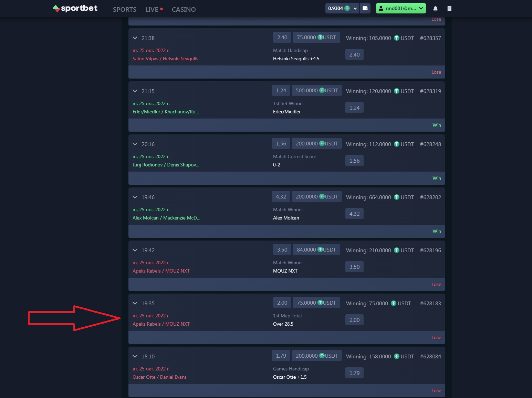Screen dimensions: 532x398
Task: Open Oscar Otte / Daniel Evans match
Action: coord(159,377)
